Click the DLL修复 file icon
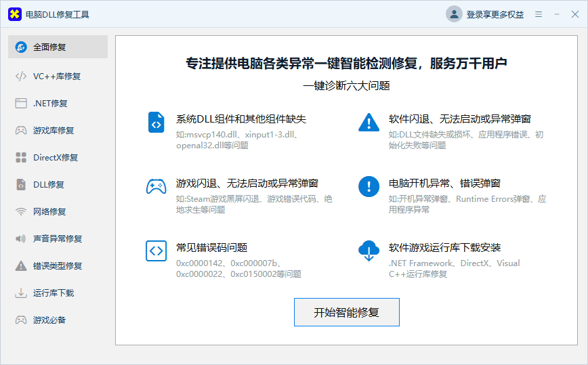 [21, 184]
